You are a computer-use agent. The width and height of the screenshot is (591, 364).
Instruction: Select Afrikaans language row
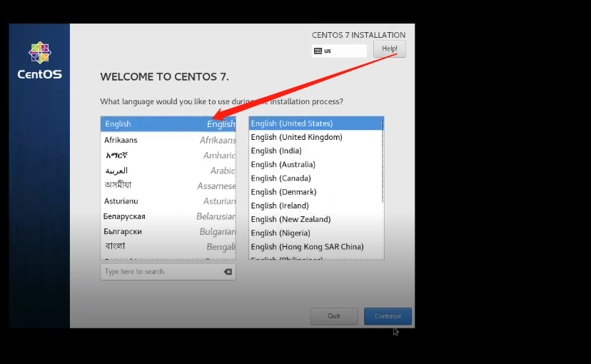click(168, 140)
